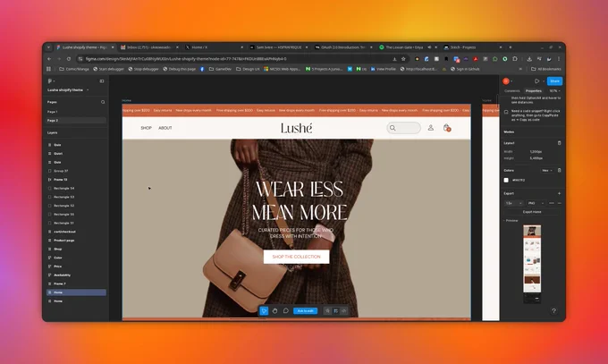Click the search field in Lushé header
Image resolution: width=608 pixels, height=364 pixels.
click(403, 128)
